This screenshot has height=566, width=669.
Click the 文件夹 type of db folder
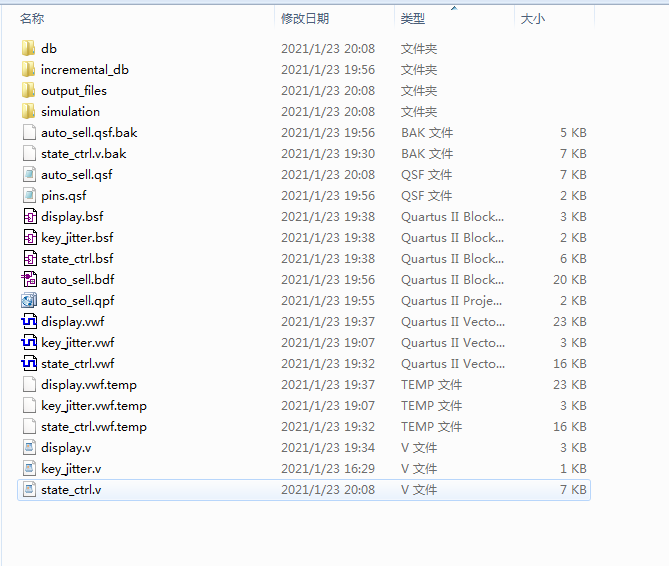[x=419, y=49]
